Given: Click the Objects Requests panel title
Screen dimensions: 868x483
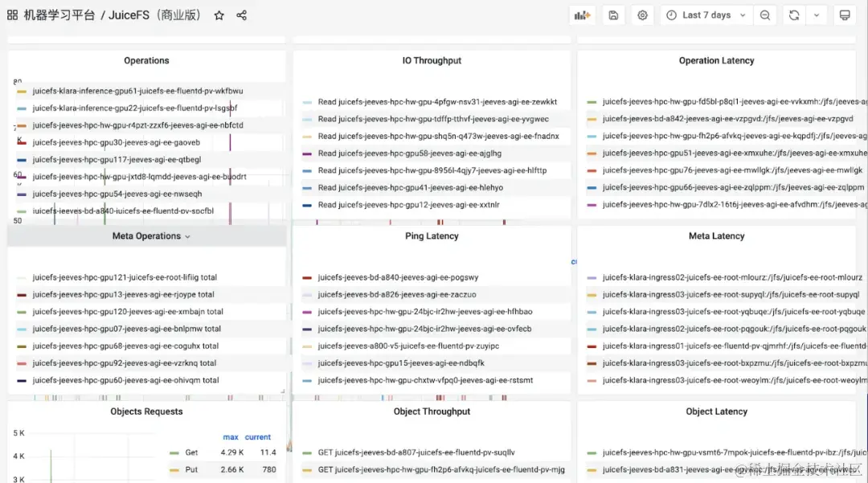Looking at the screenshot, I should (x=147, y=411).
